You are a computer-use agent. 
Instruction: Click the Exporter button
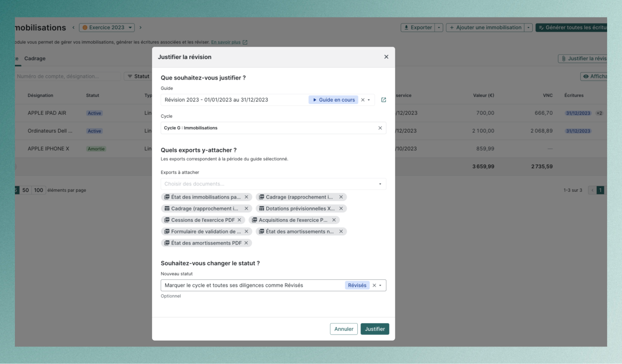tap(418, 28)
